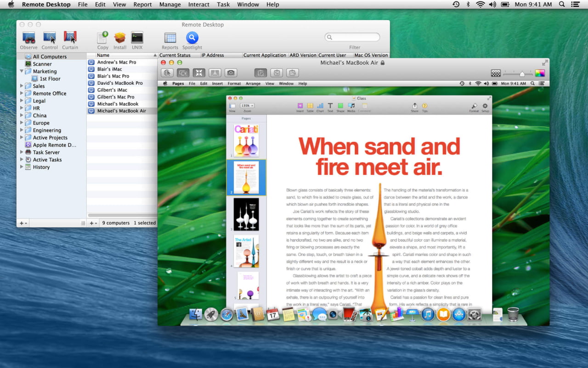The height and width of the screenshot is (368, 588).
Task: Toggle fit screen in window button
Action: point(198,73)
